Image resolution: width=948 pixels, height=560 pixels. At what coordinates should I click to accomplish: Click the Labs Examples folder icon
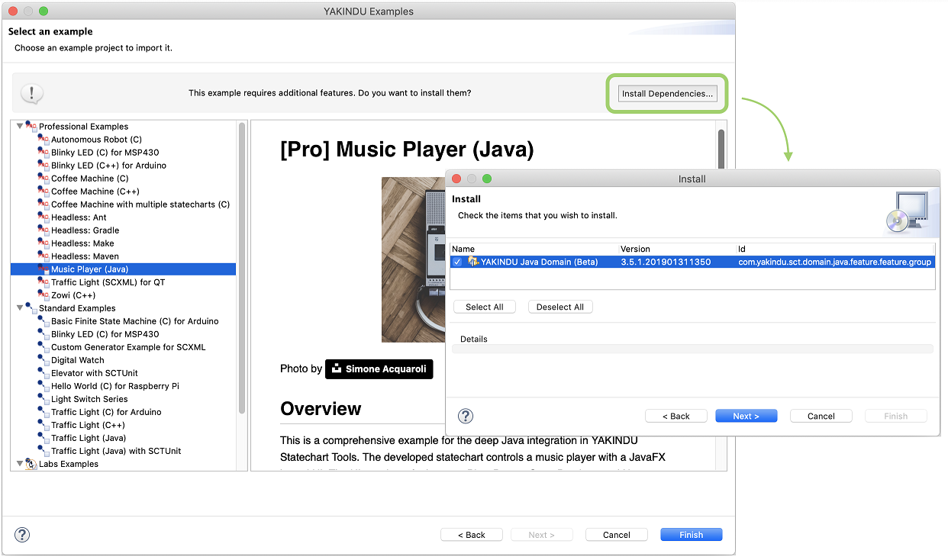click(31, 463)
